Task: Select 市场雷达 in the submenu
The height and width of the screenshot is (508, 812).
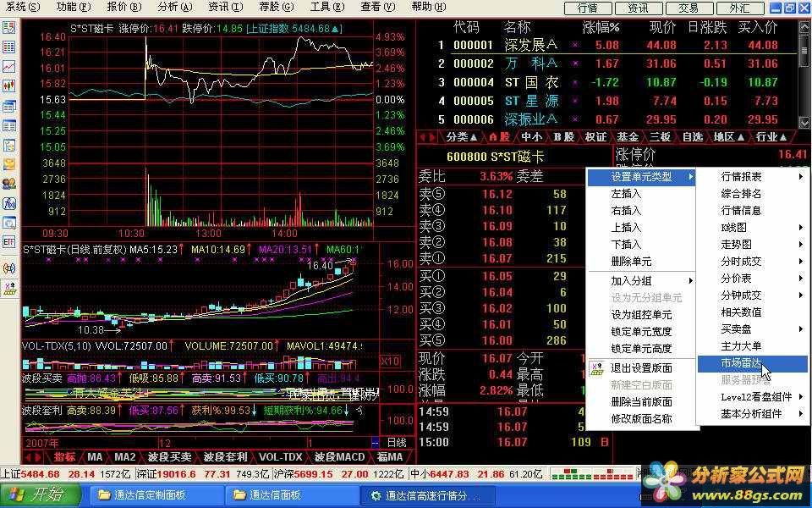Action: coord(753,363)
